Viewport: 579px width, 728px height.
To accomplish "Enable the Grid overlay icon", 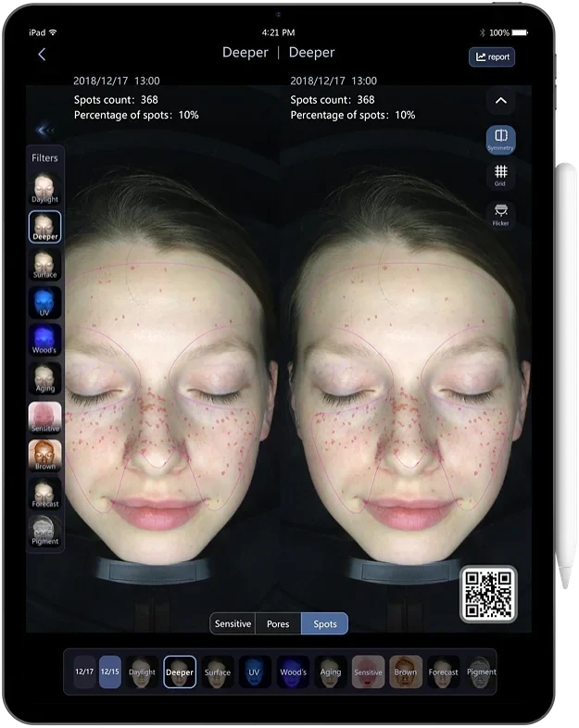I will pos(500,175).
